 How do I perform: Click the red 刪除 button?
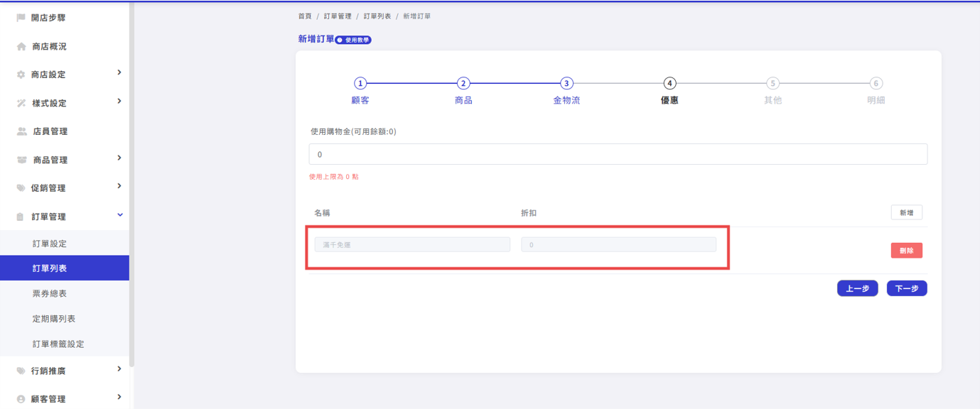907,251
